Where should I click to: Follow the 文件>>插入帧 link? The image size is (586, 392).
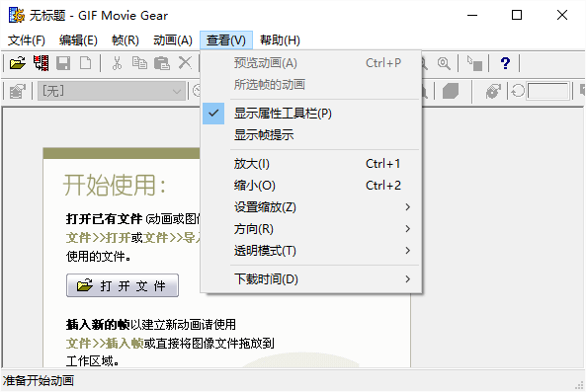[x=105, y=343]
